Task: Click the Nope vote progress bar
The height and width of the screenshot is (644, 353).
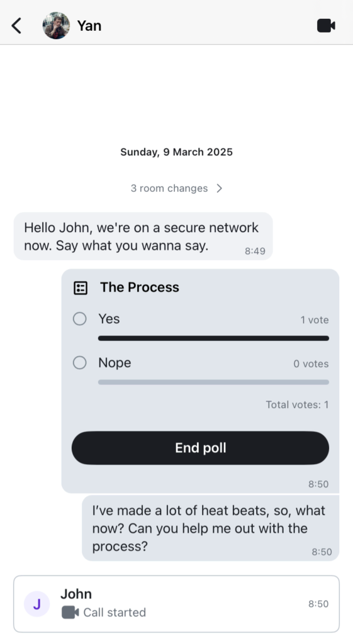Action: (213, 382)
